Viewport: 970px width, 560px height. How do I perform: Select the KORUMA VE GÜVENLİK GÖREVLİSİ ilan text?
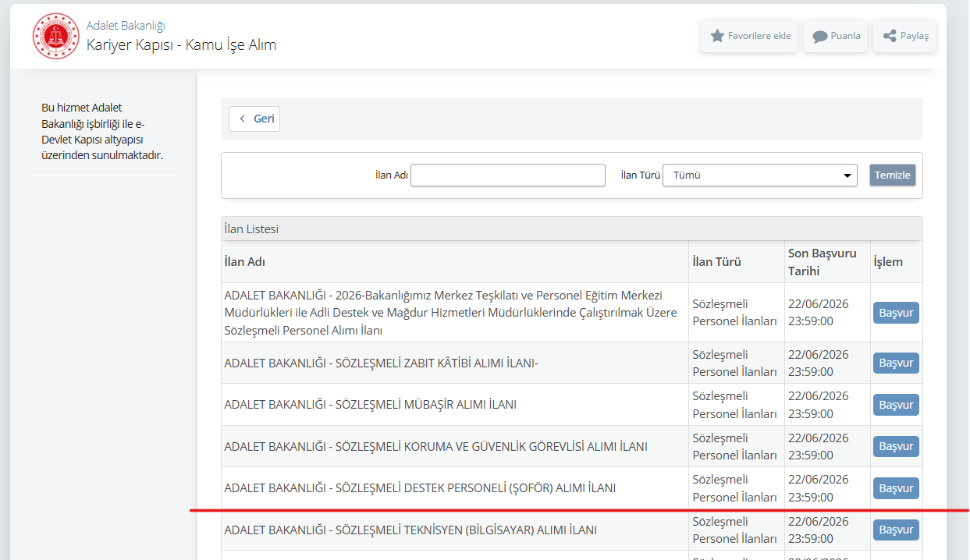point(435,447)
